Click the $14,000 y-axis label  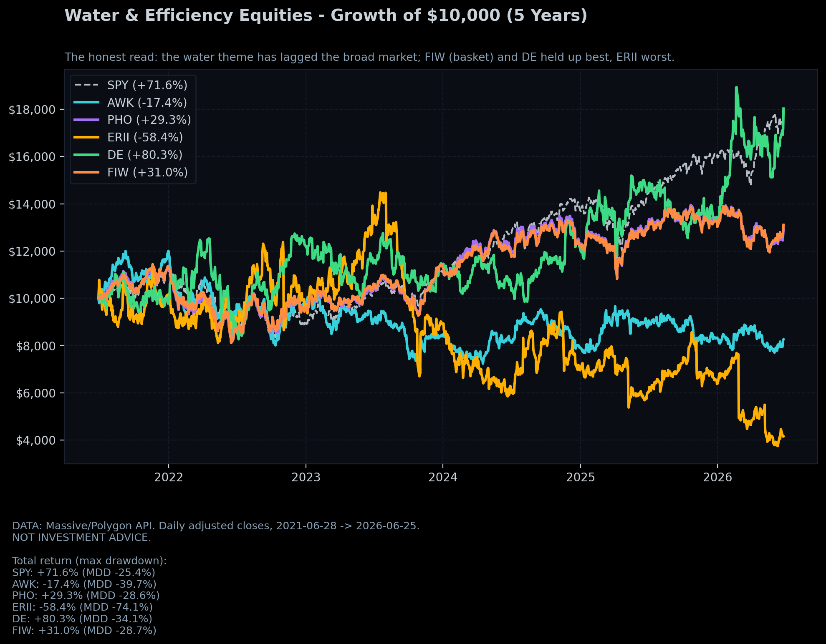pos(32,204)
